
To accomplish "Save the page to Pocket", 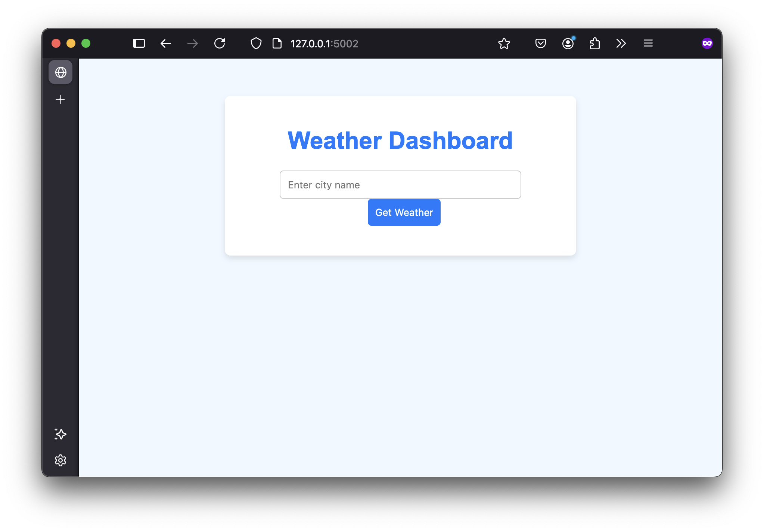I will (540, 43).
